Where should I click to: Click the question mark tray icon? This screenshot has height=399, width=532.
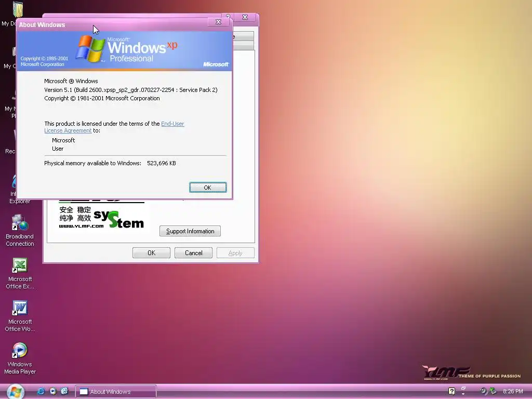(x=451, y=391)
